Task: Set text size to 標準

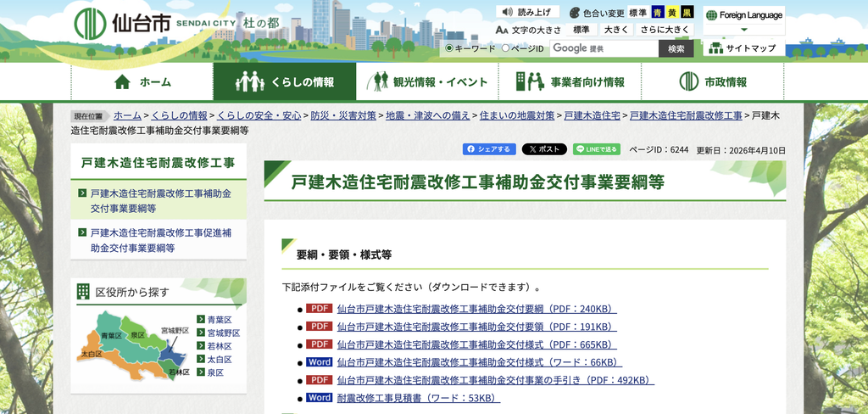Action: point(581,30)
